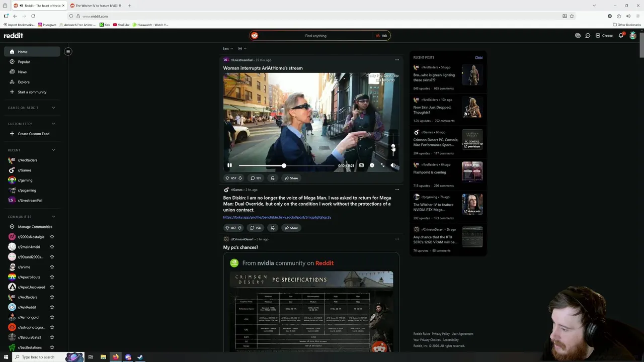Image resolution: width=644 pixels, height=362 pixels.
Task: Give an award to the AriAtHome post
Action: (273, 178)
